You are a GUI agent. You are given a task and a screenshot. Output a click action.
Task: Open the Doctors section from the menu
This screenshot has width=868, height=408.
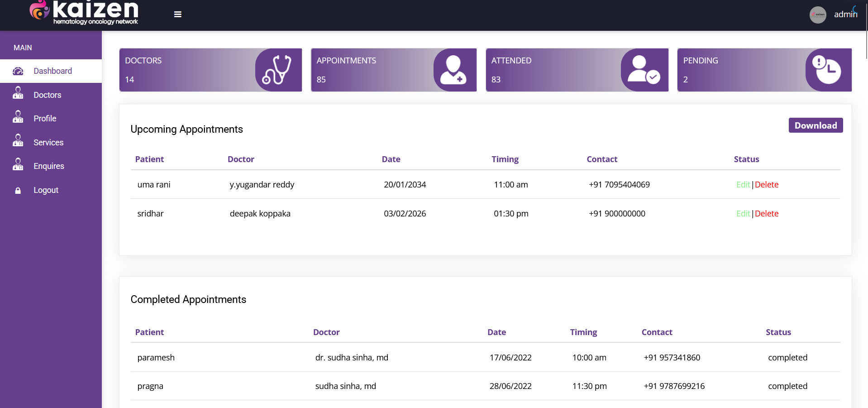click(48, 95)
